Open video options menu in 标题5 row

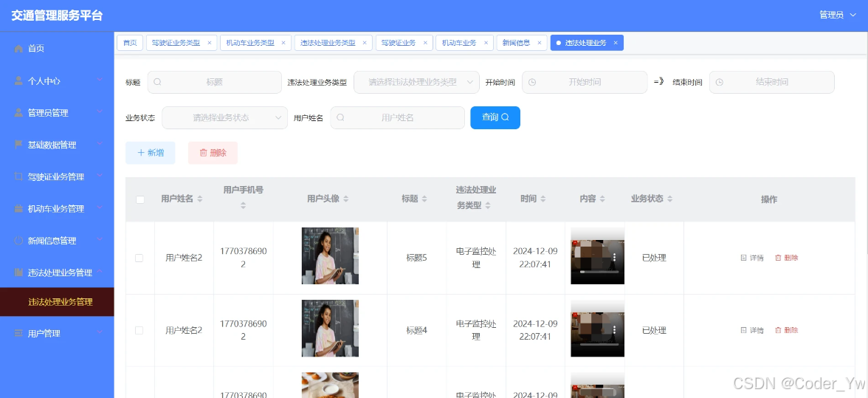614,258
